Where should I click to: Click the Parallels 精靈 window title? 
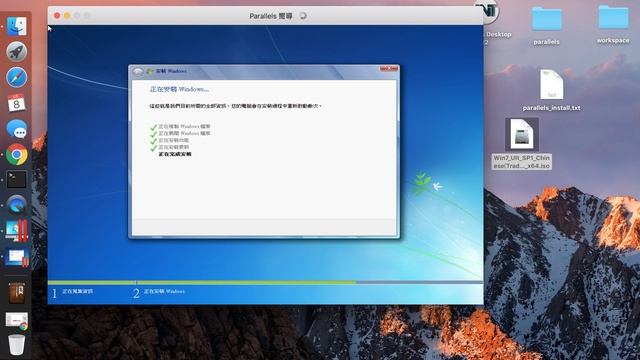pyautogui.click(x=271, y=16)
